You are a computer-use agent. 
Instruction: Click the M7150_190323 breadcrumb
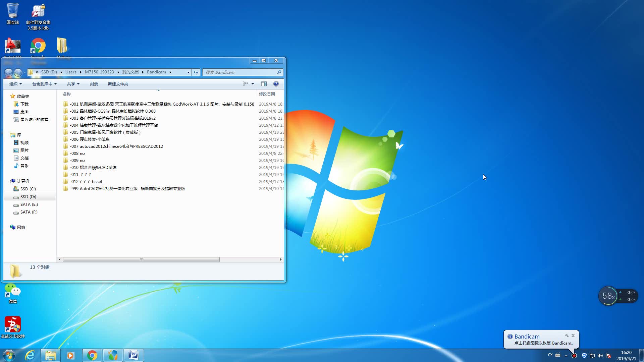tap(99, 72)
